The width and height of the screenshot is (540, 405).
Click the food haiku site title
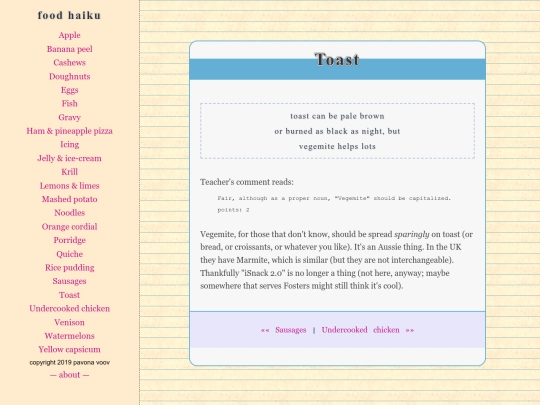point(69,15)
